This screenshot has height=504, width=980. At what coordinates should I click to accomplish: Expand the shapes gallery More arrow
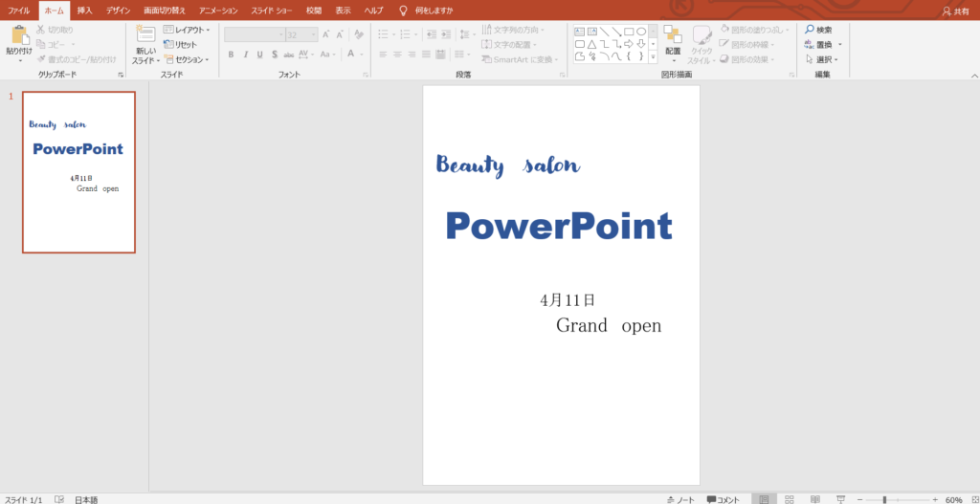click(653, 56)
